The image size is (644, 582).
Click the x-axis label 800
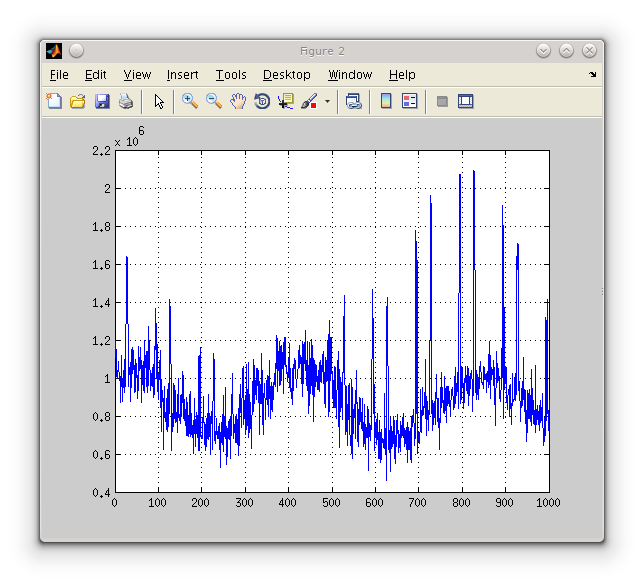coord(461,503)
